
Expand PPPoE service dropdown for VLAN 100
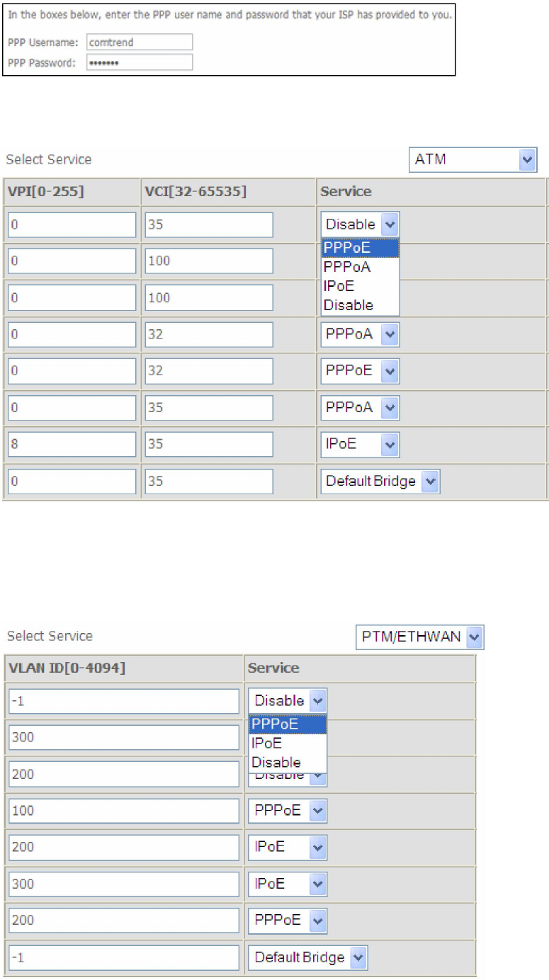[288, 810]
